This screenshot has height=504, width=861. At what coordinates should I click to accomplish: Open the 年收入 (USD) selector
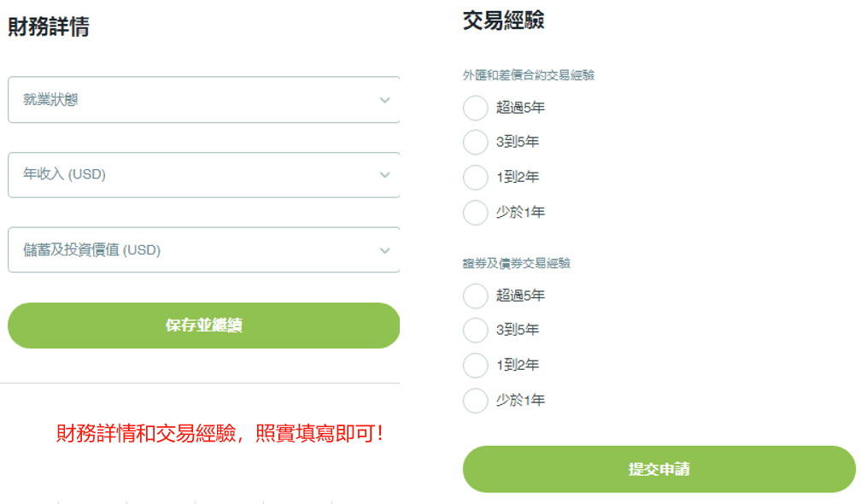click(x=203, y=175)
